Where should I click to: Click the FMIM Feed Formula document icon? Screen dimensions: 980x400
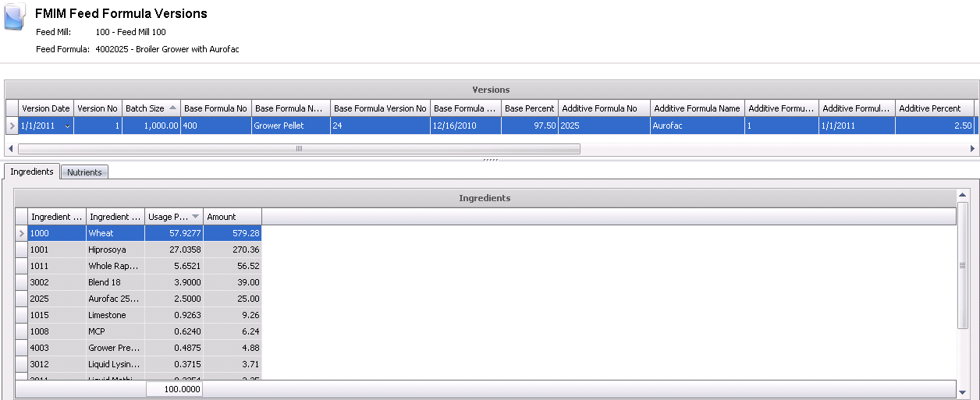click(x=15, y=17)
